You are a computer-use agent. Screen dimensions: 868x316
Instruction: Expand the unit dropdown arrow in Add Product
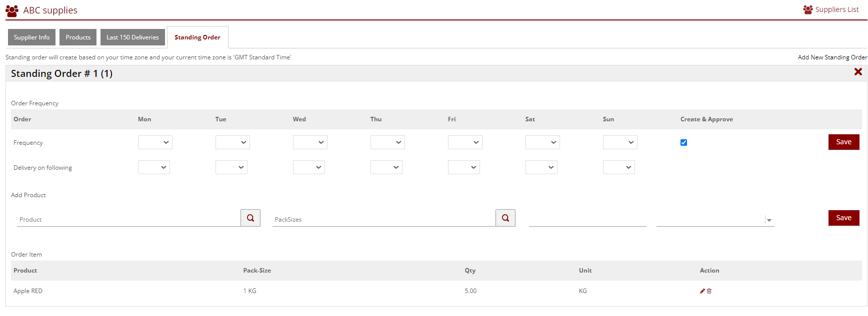769,220
